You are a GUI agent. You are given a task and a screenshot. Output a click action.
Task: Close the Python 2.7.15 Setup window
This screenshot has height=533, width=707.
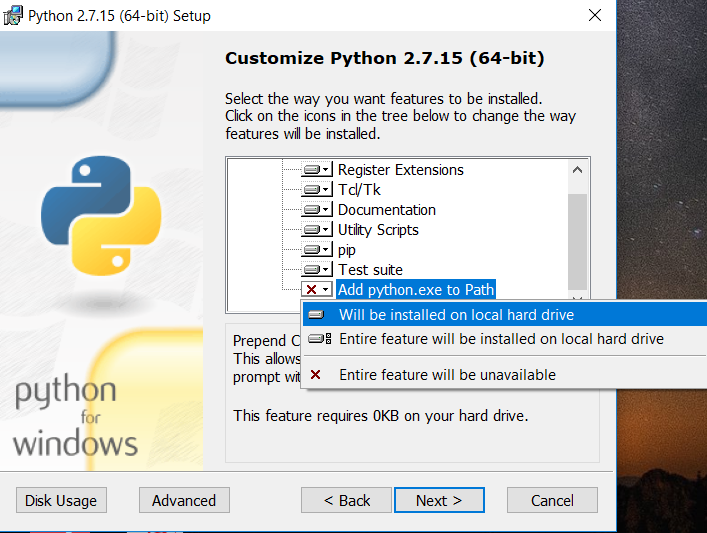point(595,15)
